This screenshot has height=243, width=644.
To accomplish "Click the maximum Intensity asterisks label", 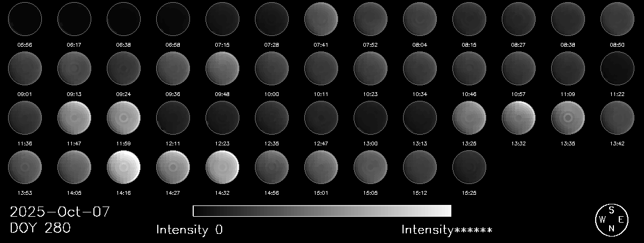I will coord(447,230).
